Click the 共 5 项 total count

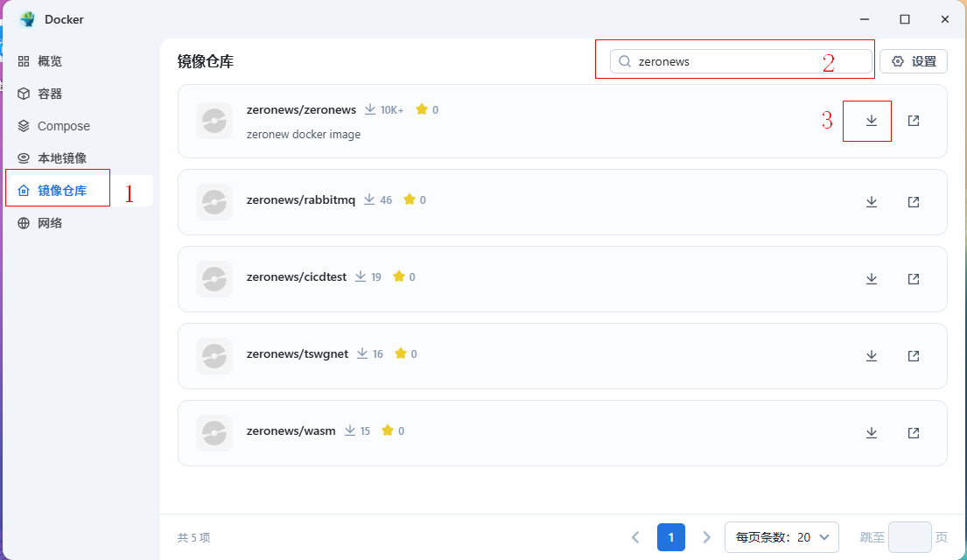(x=193, y=538)
